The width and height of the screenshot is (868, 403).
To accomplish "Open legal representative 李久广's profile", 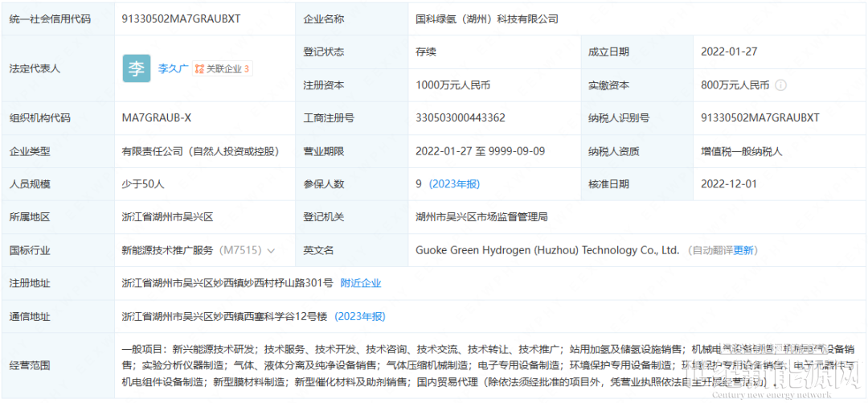I will tap(174, 69).
